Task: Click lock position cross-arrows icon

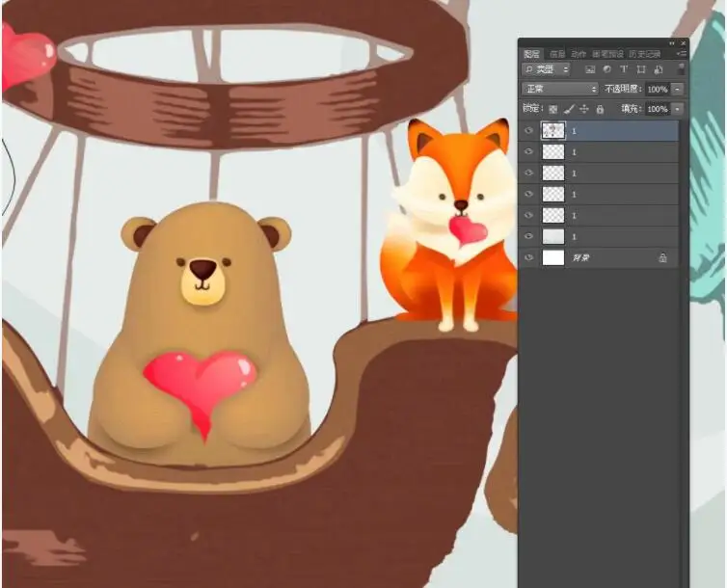Action: 584,109
